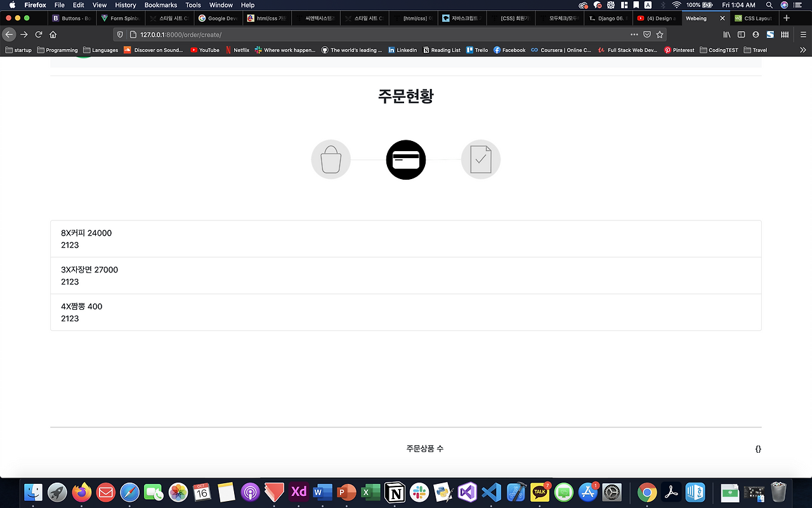Save the page to Pocket
The image size is (812, 508).
[x=648, y=35]
